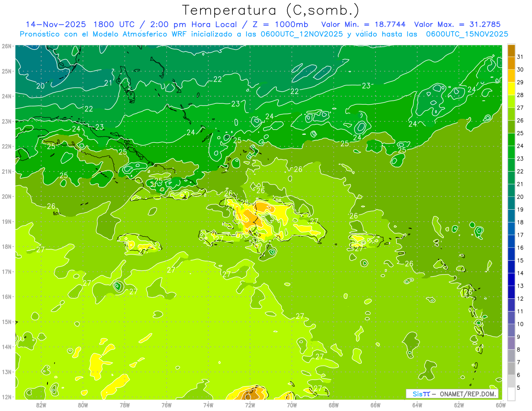The width and height of the screenshot is (532, 411).
Task: Click the colorbar label "31"
Action: pyautogui.click(x=520, y=57)
